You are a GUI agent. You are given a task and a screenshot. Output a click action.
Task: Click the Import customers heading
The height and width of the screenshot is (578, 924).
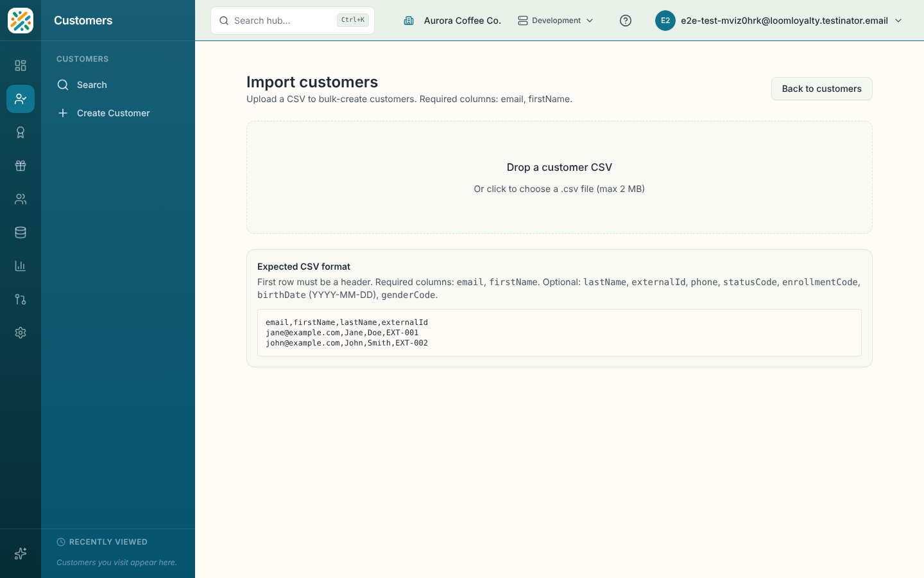(x=312, y=82)
